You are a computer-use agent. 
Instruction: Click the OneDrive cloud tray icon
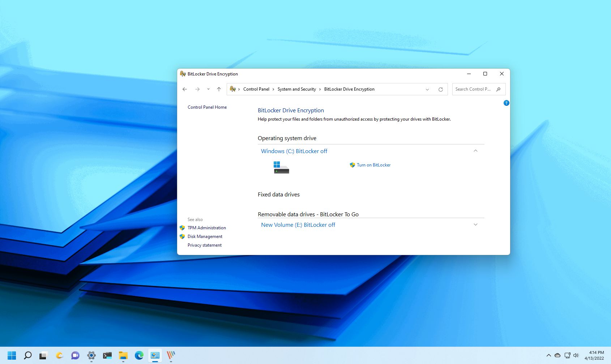coord(557,355)
